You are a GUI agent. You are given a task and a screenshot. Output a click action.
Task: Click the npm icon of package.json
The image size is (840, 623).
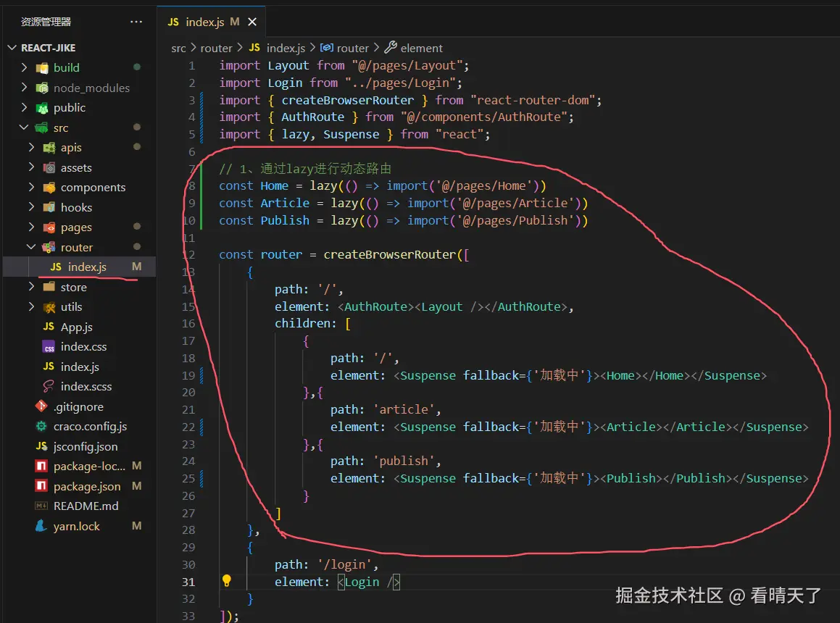tap(41, 486)
